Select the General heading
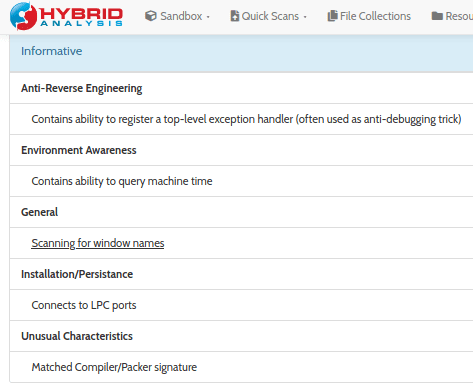Screen dimensions: 473x391 tap(39, 212)
